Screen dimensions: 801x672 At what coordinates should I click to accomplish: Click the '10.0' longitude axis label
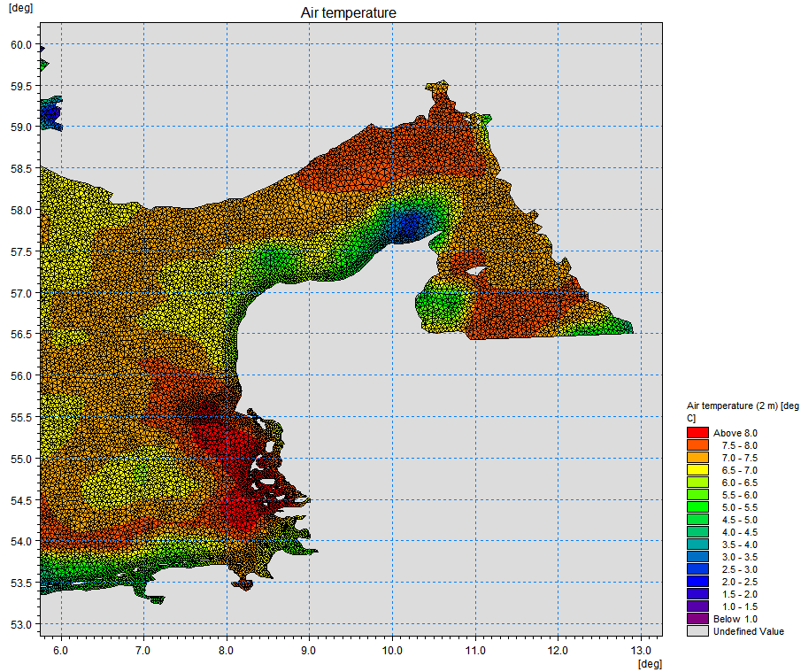coord(392,651)
